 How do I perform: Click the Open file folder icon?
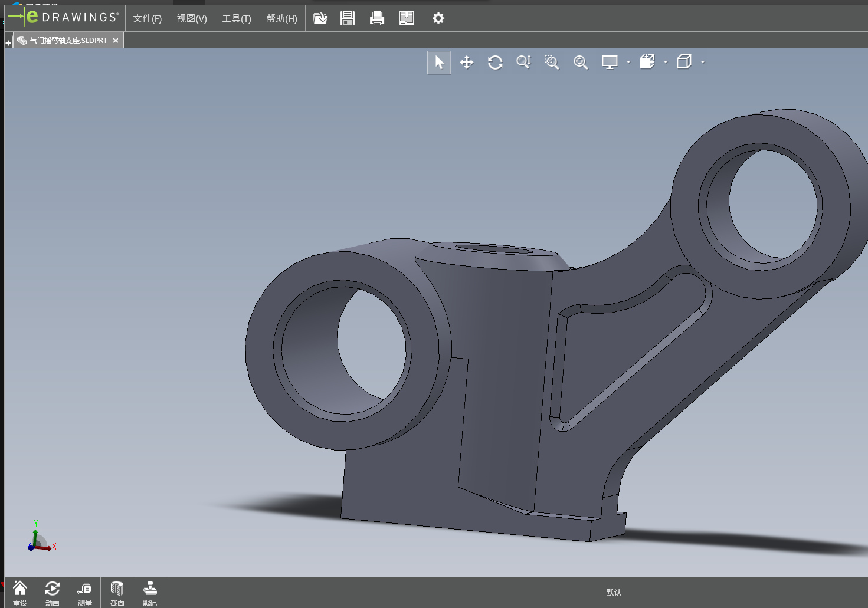point(320,18)
